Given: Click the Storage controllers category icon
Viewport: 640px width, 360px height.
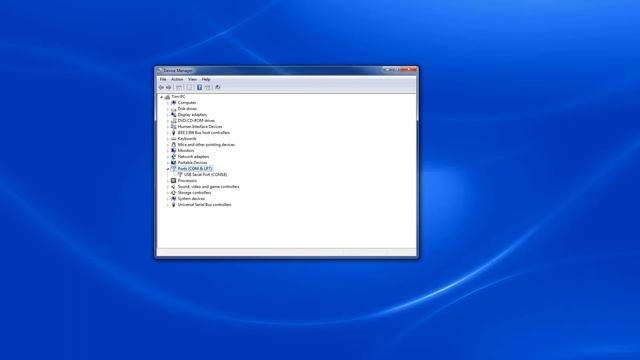Looking at the screenshot, I should tap(173, 193).
